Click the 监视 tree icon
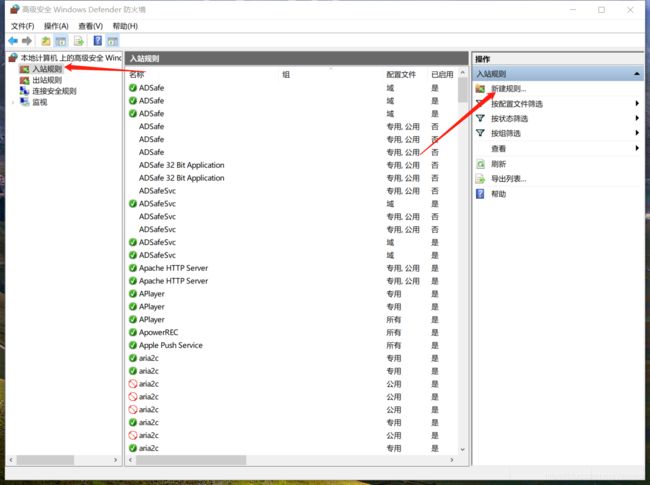Viewport: 650px width, 485px height. pos(24,102)
